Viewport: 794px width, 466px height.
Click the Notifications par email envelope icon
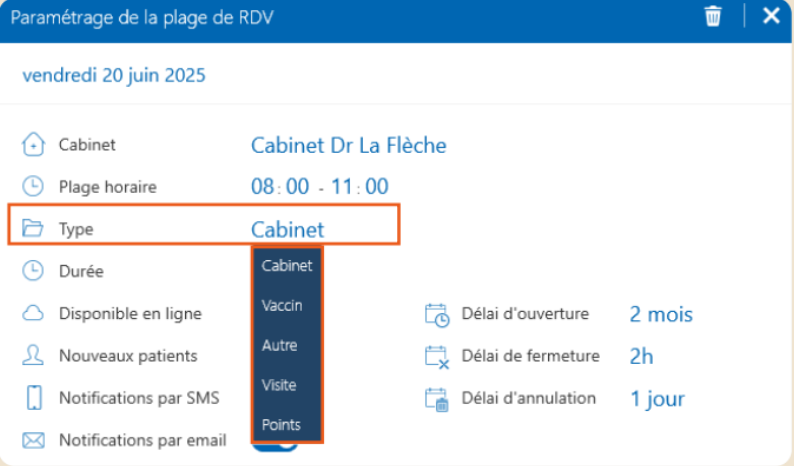tap(33, 440)
